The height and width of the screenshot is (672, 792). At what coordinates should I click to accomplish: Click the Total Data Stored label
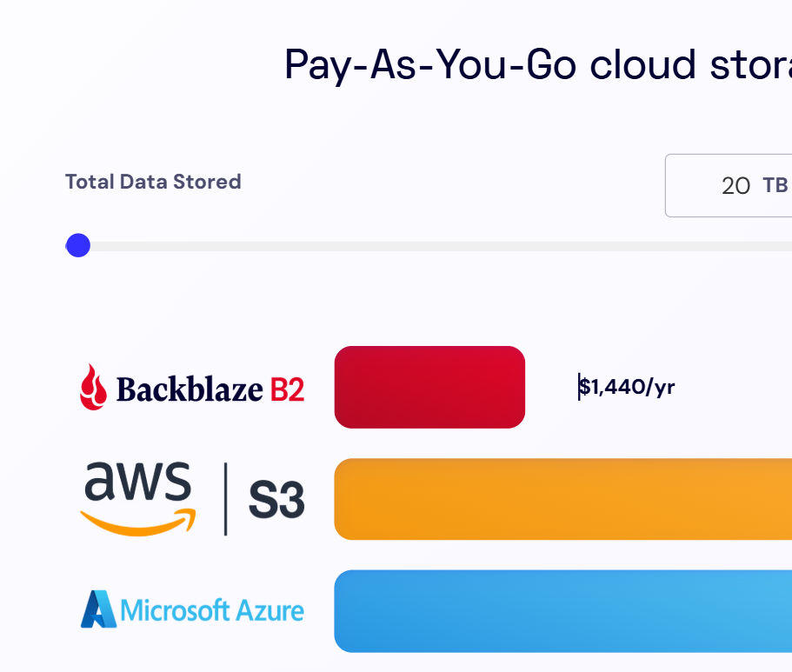pyautogui.click(x=153, y=182)
